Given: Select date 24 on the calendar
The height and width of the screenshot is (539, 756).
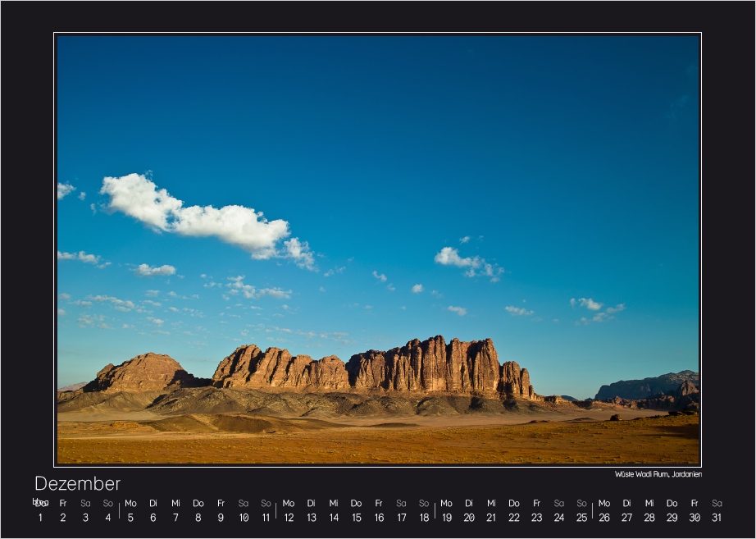Looking at the screenshot, I should coord(558,518).
